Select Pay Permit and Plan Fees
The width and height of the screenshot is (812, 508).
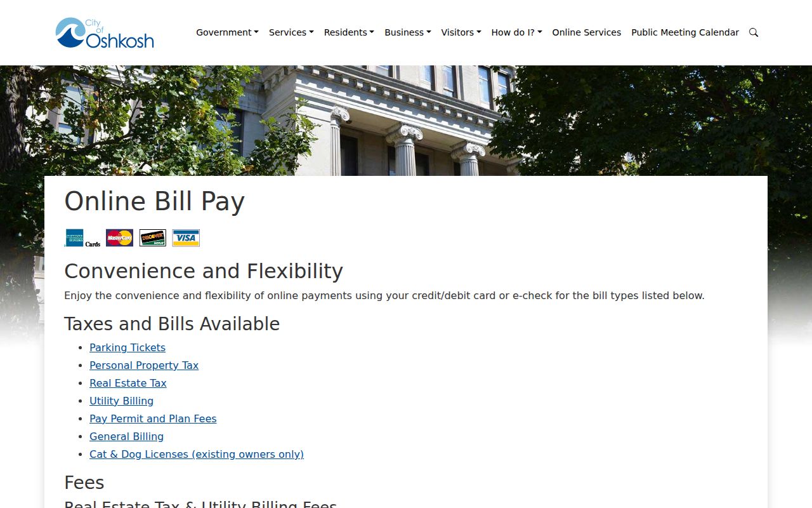click(153, 418)
